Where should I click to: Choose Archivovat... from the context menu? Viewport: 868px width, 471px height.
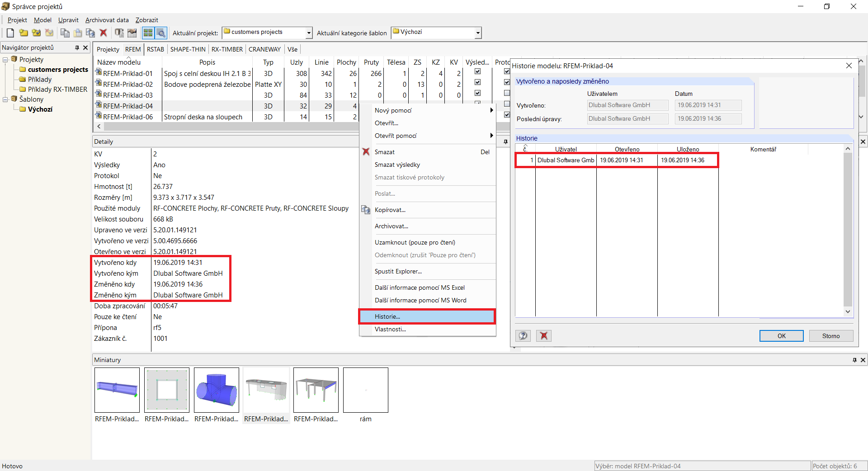click(x=427, y=226)
